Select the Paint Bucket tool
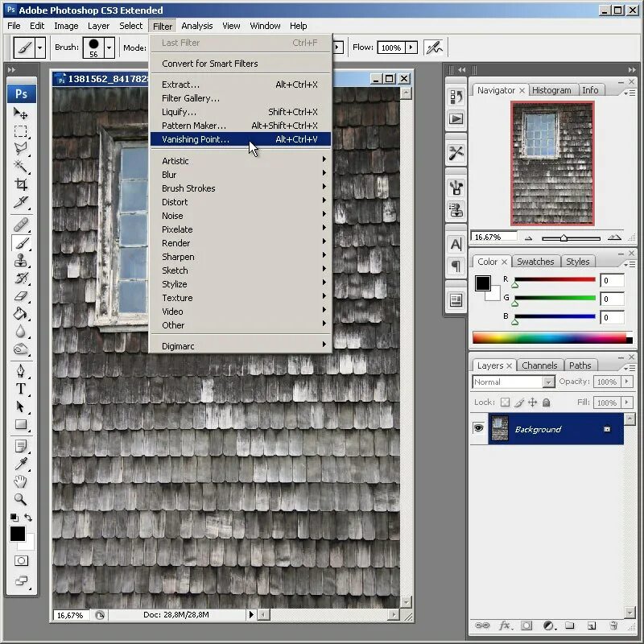 [x=20, y=314]
